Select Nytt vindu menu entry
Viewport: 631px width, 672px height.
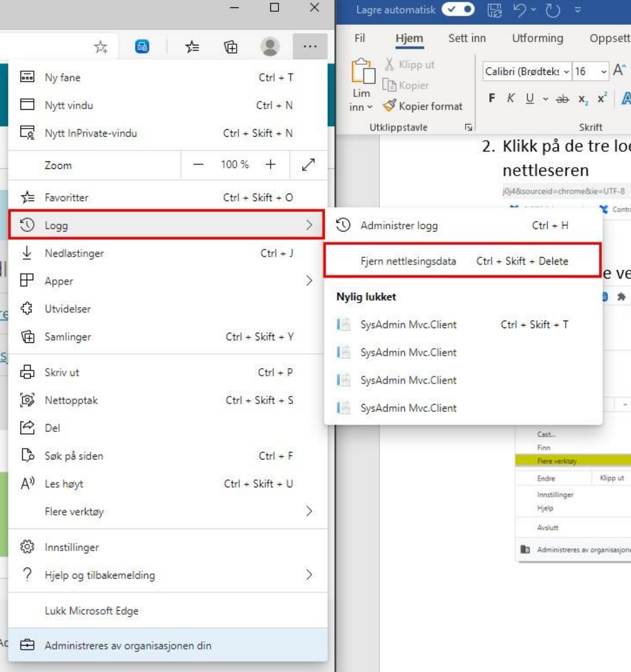168,105
